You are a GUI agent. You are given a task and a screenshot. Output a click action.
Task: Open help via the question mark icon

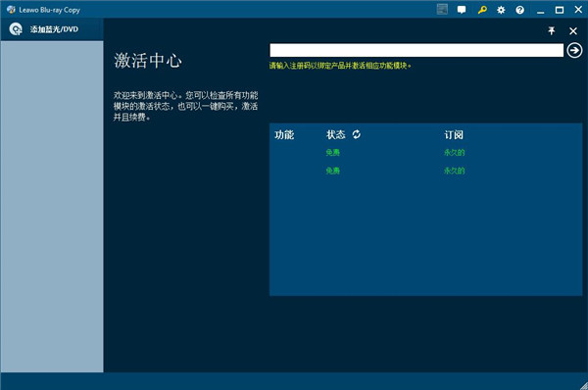point(519,10)
